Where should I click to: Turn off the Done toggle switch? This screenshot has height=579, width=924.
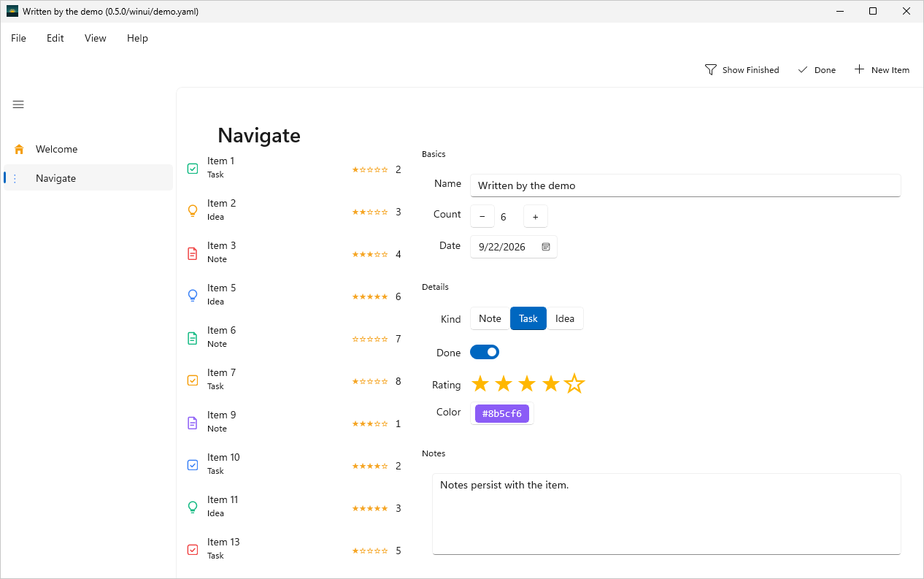point(485,353)
